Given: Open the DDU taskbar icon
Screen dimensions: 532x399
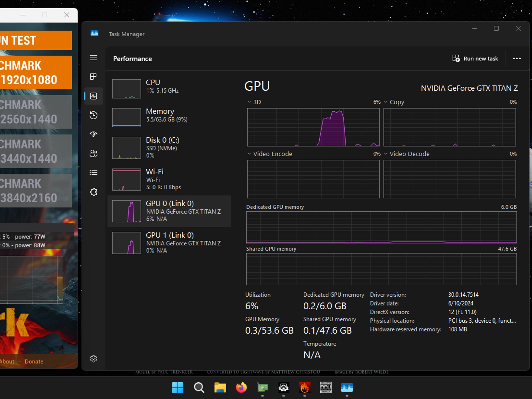Looking at the screenshot, I should 326,388.
